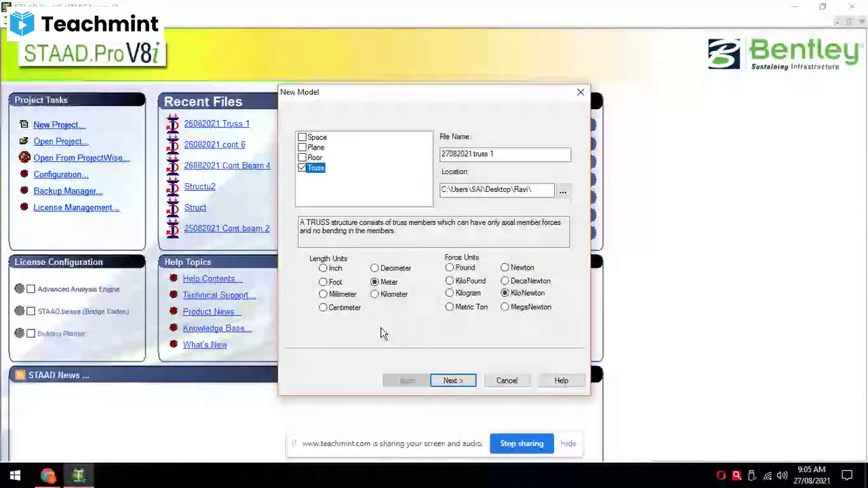Select the KiloNewton force unit
This screenshot has width=868, height=488.
pos(505,293)
